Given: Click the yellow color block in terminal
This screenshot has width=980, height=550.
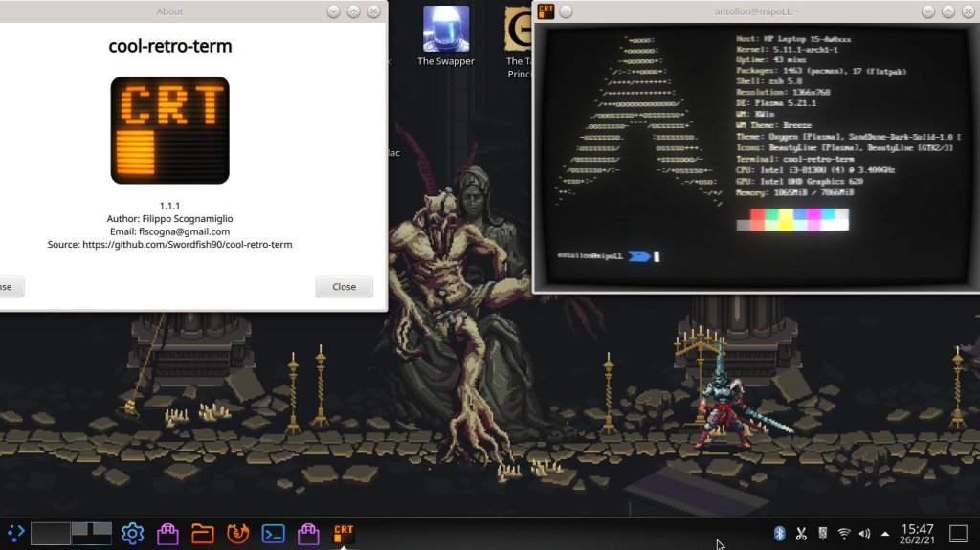Looking at the screenshot, I should click(785, 220).
